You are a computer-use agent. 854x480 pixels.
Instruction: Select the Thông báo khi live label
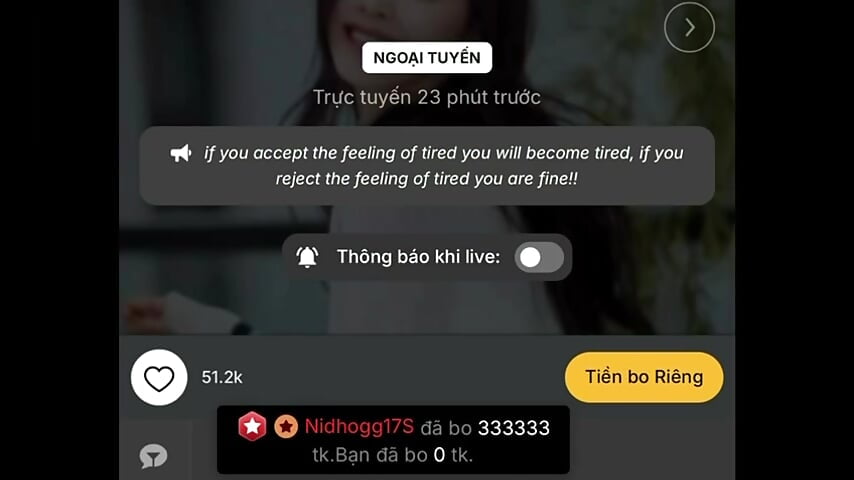[418, 257]
